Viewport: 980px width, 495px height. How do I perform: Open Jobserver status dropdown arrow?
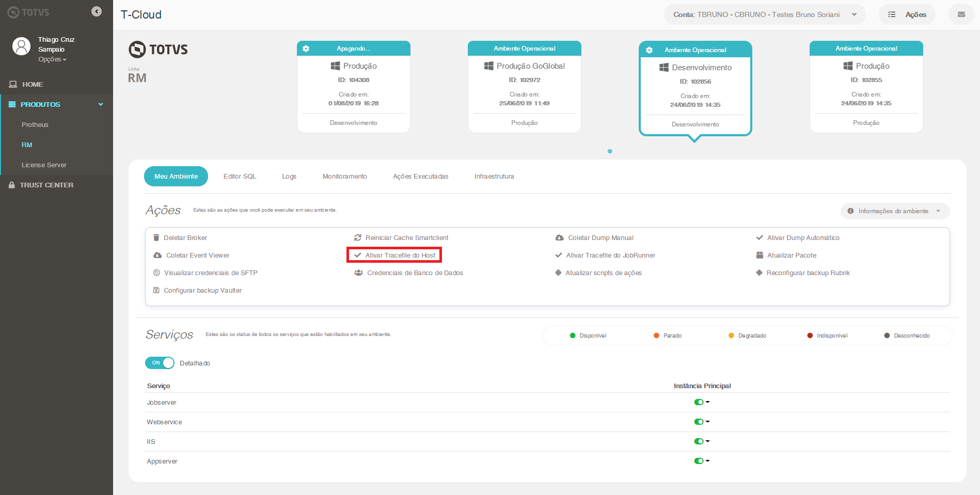(x=708, y=402)
